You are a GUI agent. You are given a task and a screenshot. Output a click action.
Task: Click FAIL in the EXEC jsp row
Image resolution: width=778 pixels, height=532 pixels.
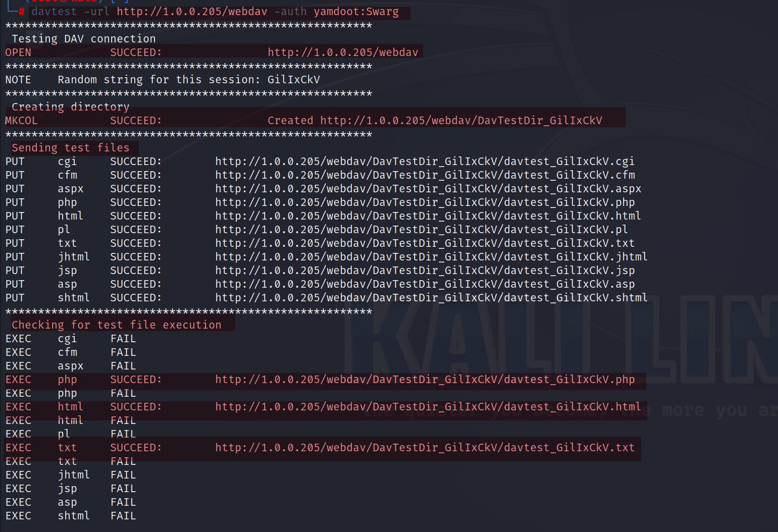123,489
